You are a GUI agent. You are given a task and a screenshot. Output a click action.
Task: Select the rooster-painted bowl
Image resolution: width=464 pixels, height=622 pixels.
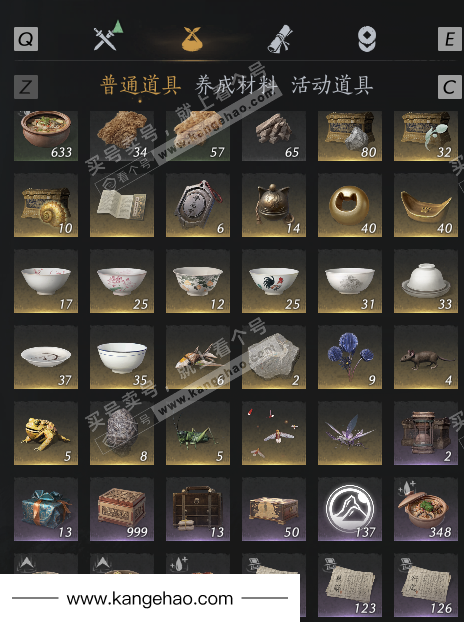click(x=274, y=281)
